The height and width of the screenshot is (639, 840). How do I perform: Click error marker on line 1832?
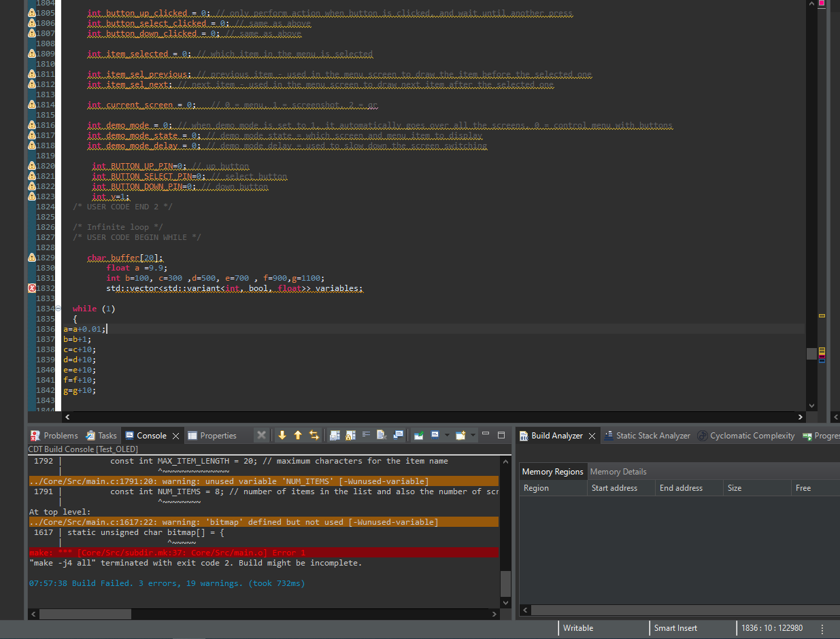[x=32, y=288]
